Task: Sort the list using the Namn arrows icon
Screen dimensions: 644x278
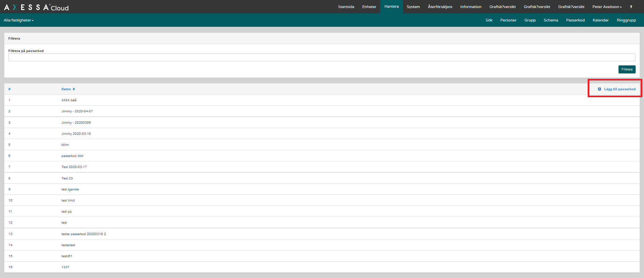Action: [74, 89]
